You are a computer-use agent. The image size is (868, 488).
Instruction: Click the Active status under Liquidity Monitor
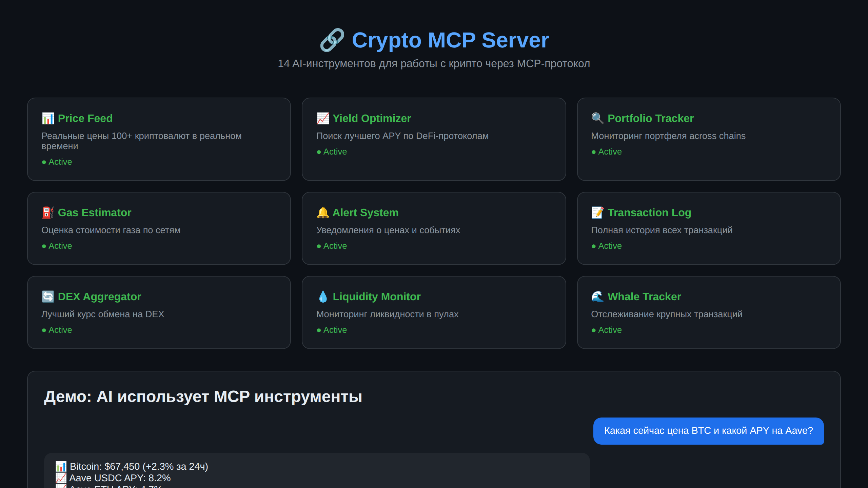[x=332, y=330]
